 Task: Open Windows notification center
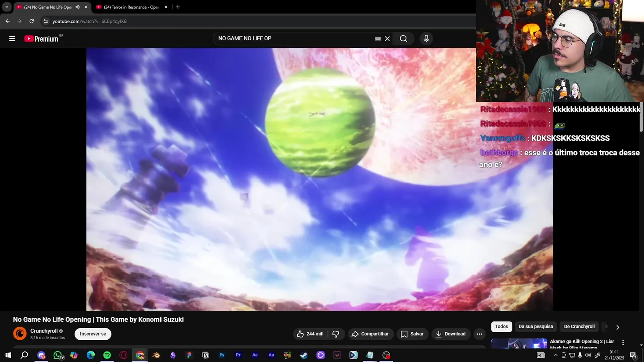tap(633, 355)
